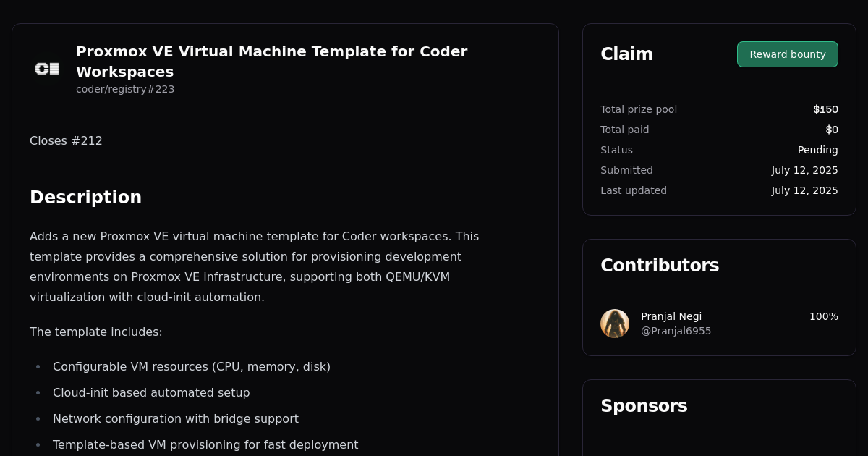Click the Reward bounty button
The image size is (868, 456).
[x=787, y=54]
